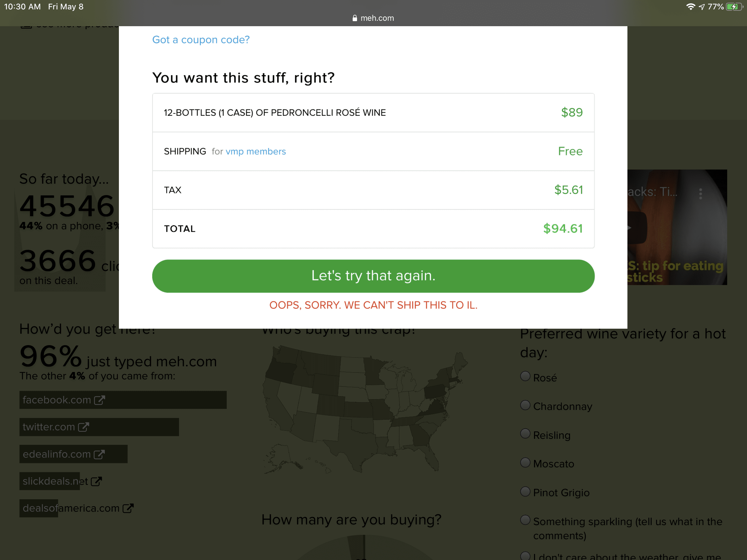The width and height of the screenshot is (747, 560).
Task: Choose the Reisling radio option
Action: [x=525, y=434]
